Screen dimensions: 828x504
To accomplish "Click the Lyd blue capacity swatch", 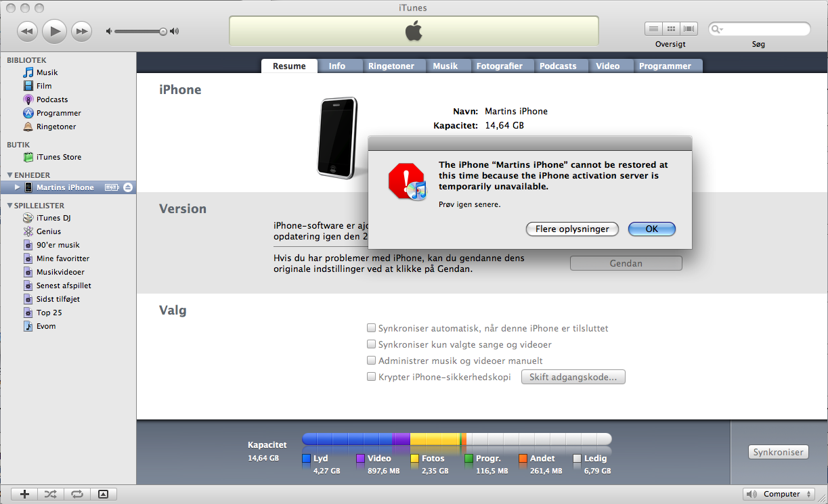I will 306,459.
